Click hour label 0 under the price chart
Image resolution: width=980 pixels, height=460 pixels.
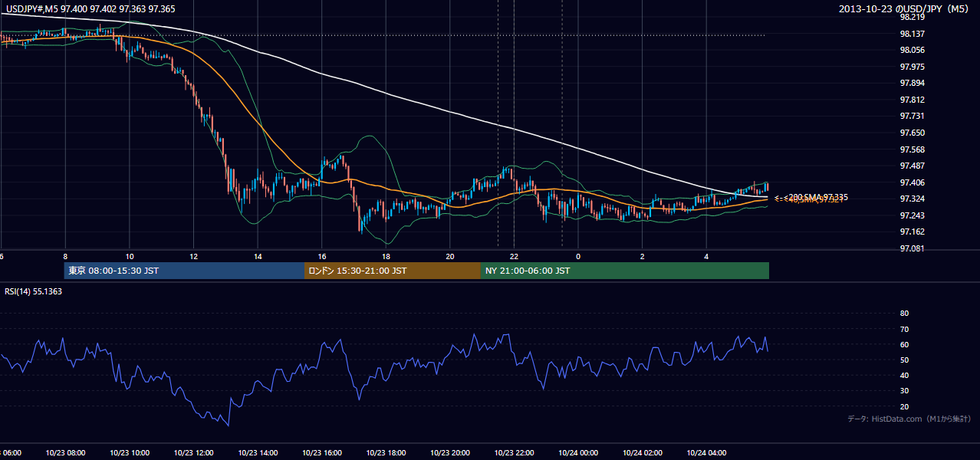point(578,256)
